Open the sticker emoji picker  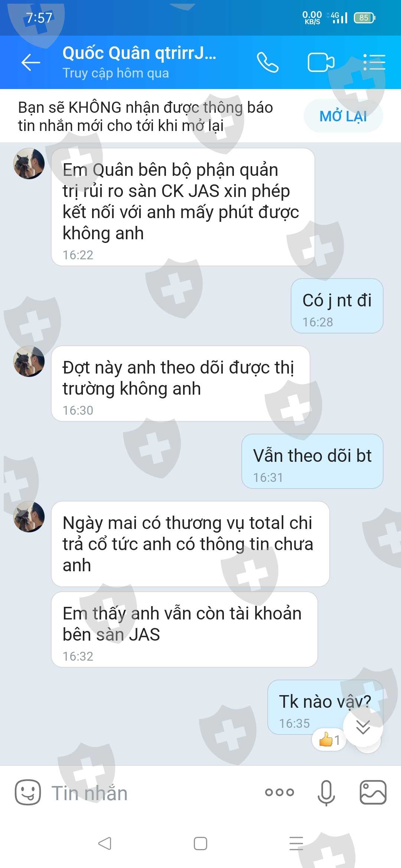28,793
